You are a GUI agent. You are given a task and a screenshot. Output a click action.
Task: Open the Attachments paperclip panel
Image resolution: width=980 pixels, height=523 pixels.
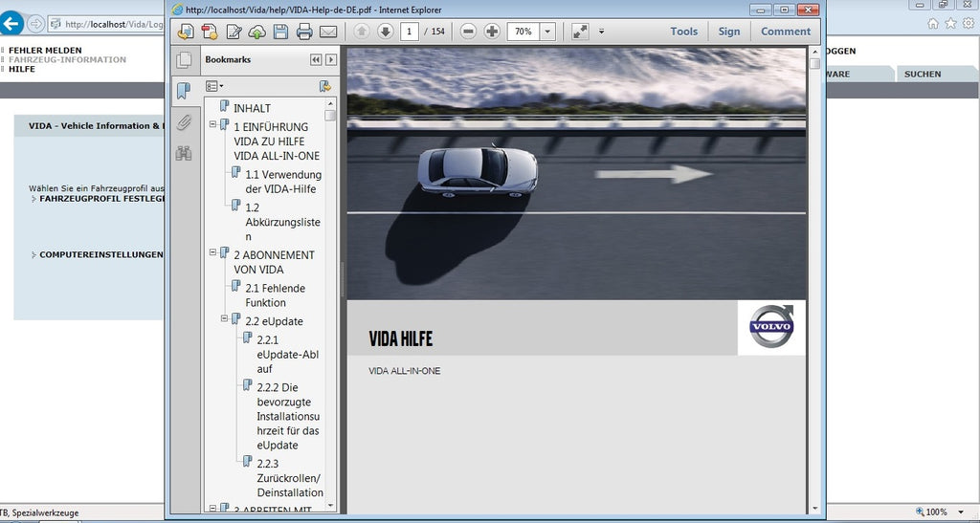point(184,121)
